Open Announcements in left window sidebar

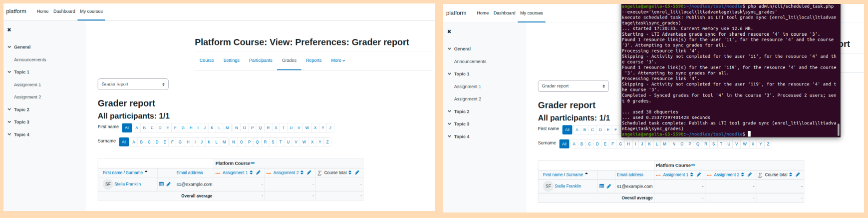click(30, 59)
